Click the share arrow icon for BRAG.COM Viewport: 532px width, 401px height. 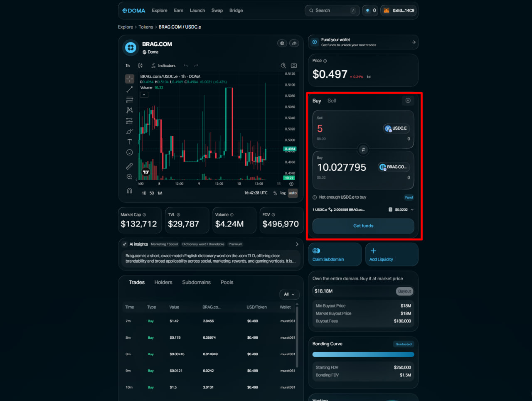pos(294,43)
